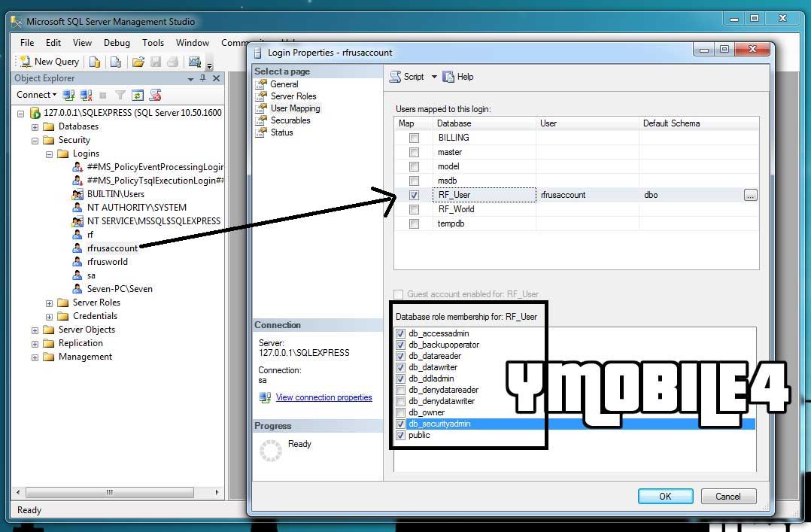
Task: Collapse the 127.0.0.1\SQLEXPRESS server node
Action: pos(21,113)
